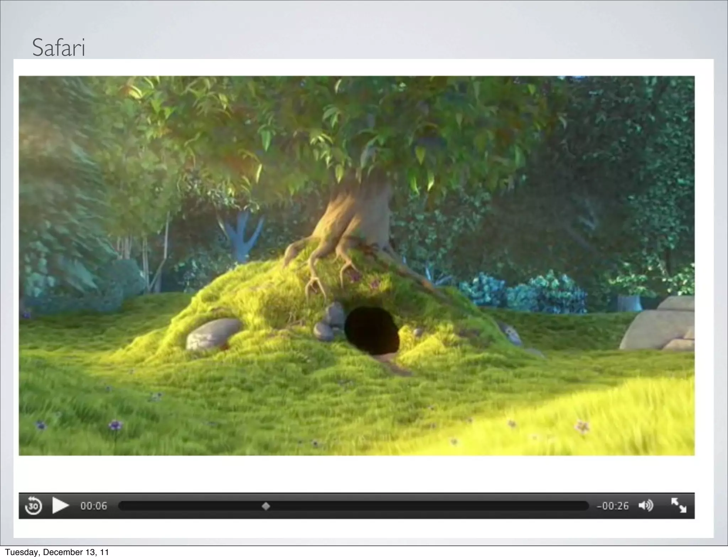Image resolution: width=728 pixels, height=560 pixels.
Task: Click the diamond playhead on the scrubber
Action: coord(266,506)
